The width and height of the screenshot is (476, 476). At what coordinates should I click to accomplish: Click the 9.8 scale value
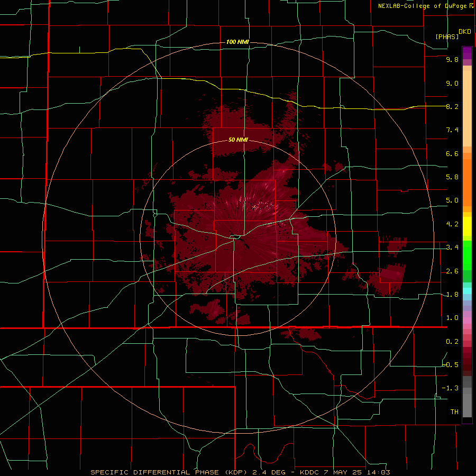[x=452, y=59]
